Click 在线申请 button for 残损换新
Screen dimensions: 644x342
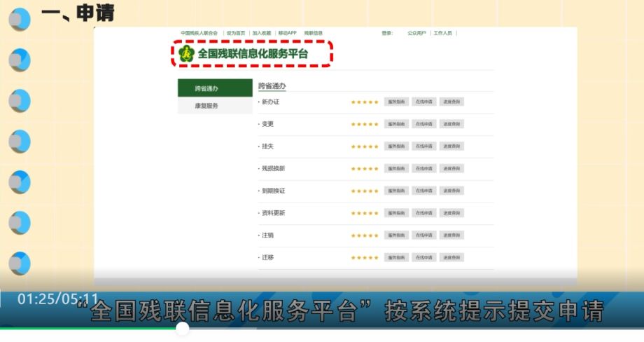click(424, 168)
